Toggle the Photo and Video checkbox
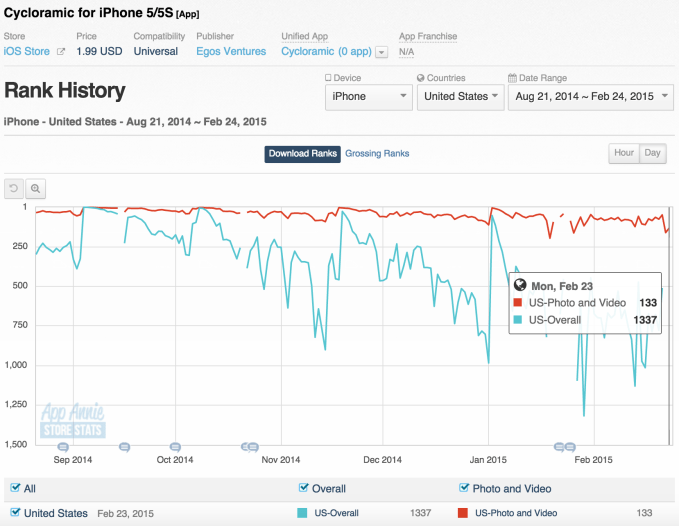Viewport: 679px width, 526px height. click(463, 489)
